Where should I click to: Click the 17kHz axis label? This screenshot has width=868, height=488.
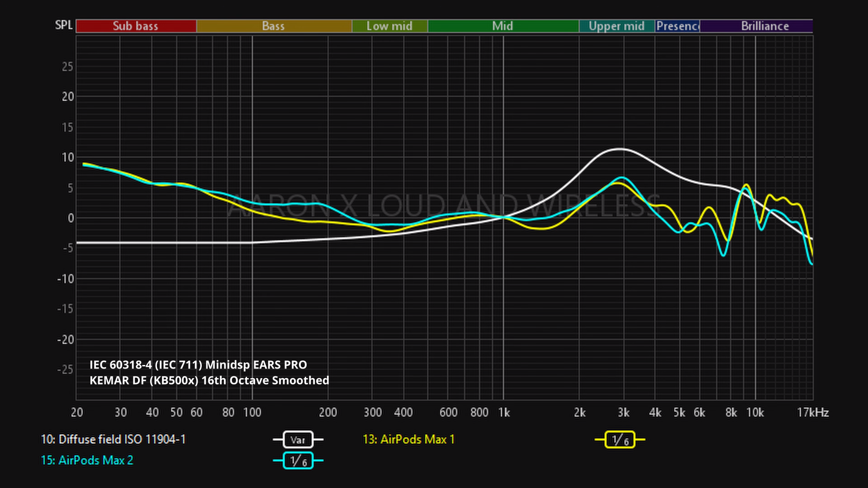[x=812, y=412]
